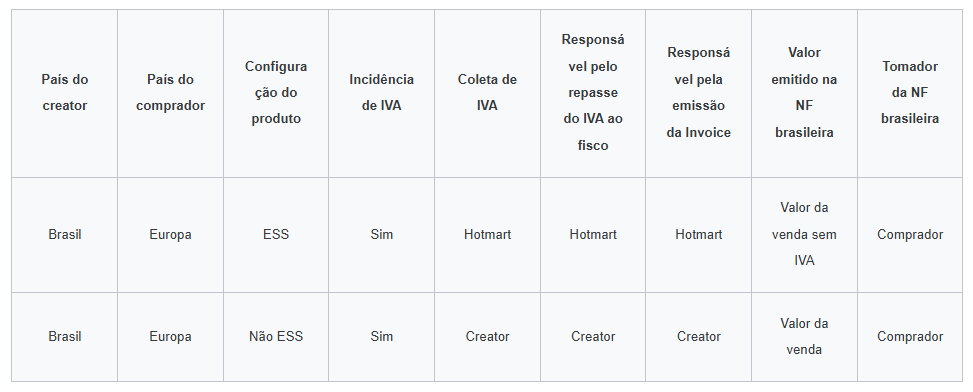Select 'Sim' in the Não ESS row

(x=381, y=337)
